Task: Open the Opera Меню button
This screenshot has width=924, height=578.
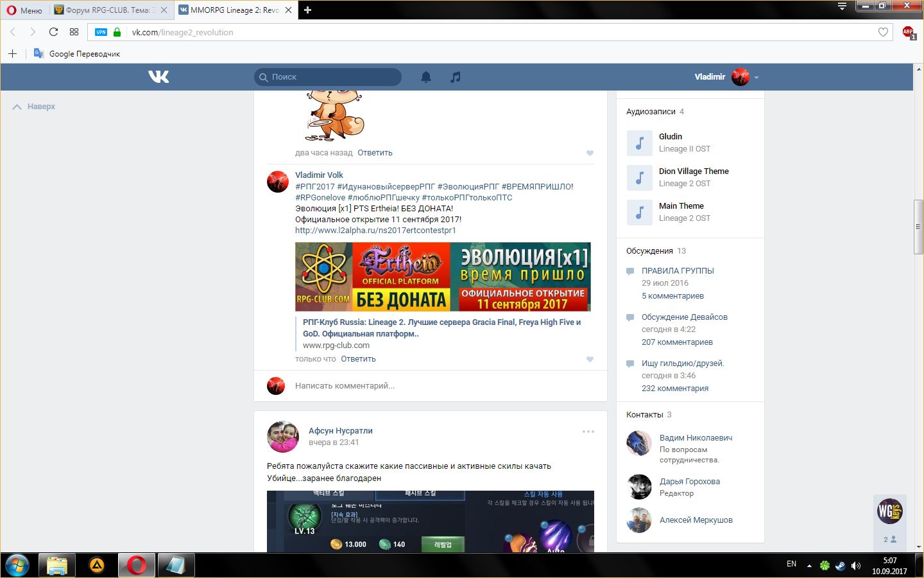Action: [x=24, y=10]
